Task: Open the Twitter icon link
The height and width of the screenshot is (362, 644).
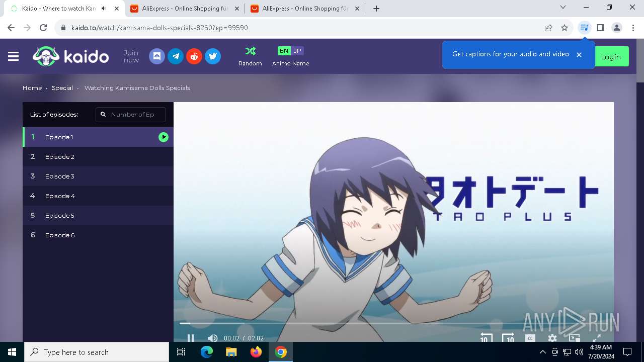Action: point(213,56)
